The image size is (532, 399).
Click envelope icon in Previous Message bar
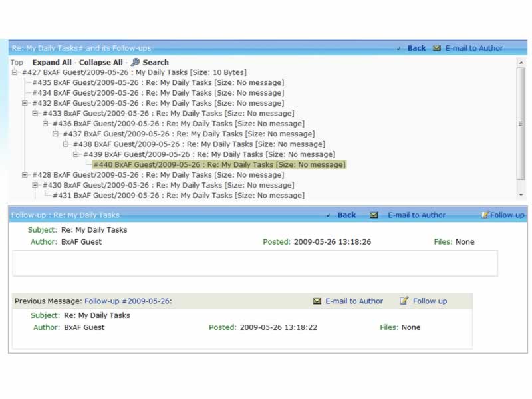317,301
